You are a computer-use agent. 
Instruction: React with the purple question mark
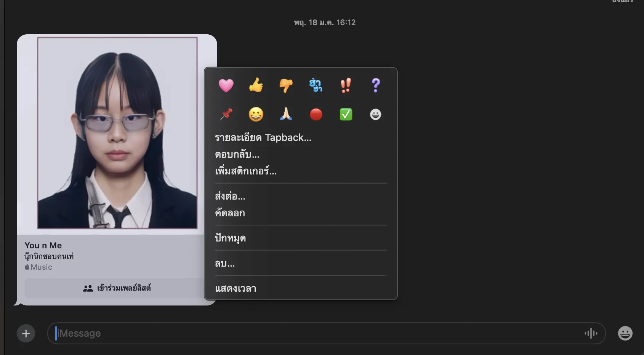pos(375,85)
